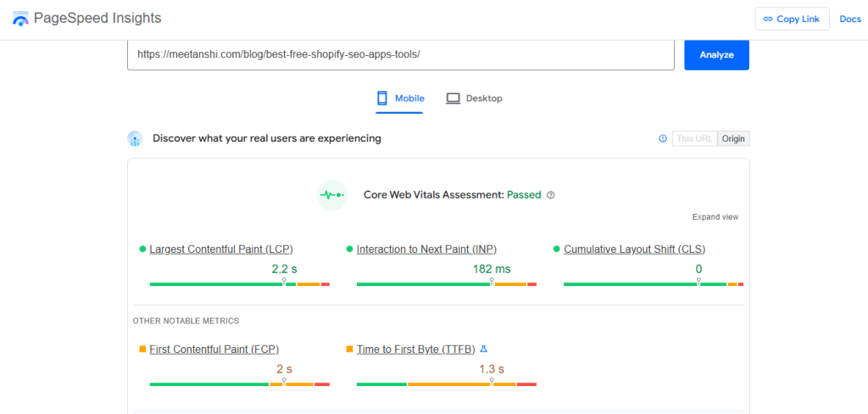
Task: Switch to the Desktop tab
Action: [x=475, y=98]
